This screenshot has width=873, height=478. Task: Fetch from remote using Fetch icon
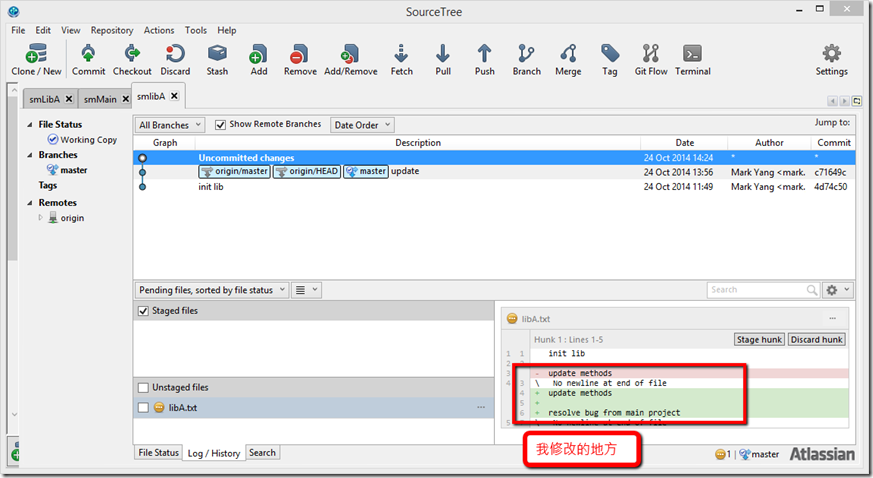coord(401,60)
